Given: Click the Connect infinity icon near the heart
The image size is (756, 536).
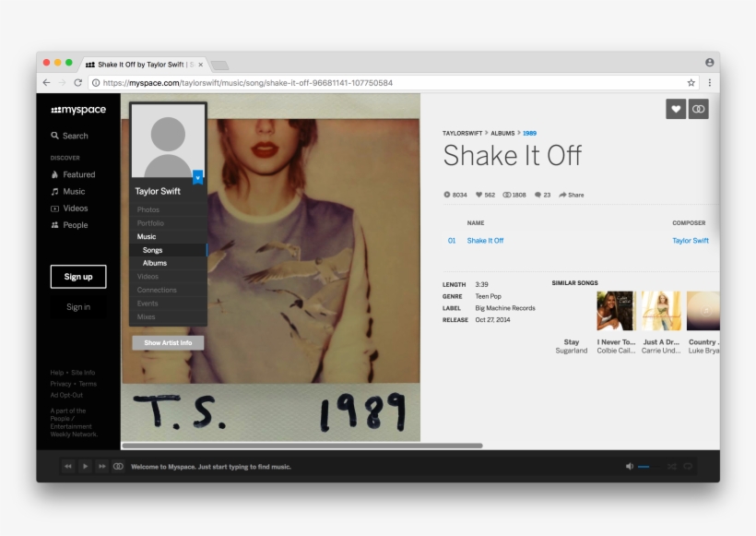Looking at the screenshot, I should (698, 108).
